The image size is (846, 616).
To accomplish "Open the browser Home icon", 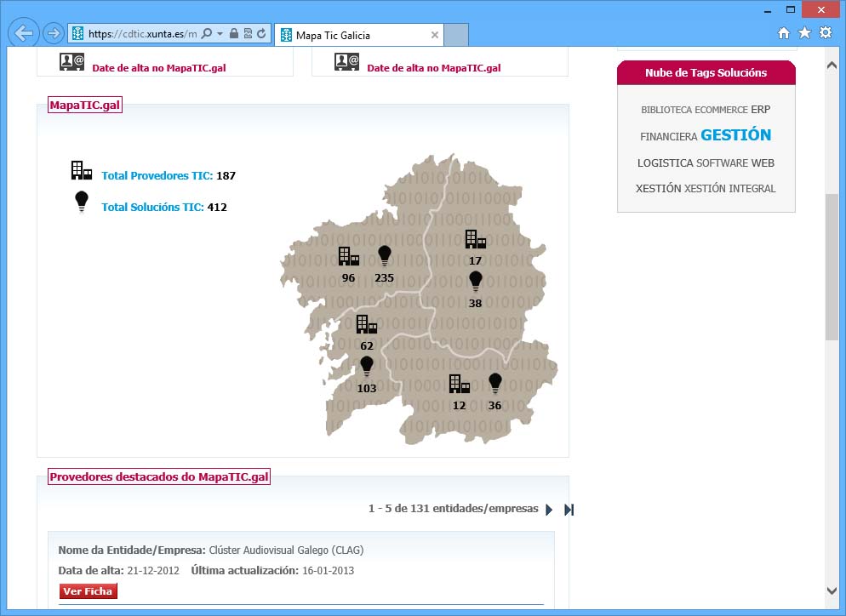I will click(783, 33).
